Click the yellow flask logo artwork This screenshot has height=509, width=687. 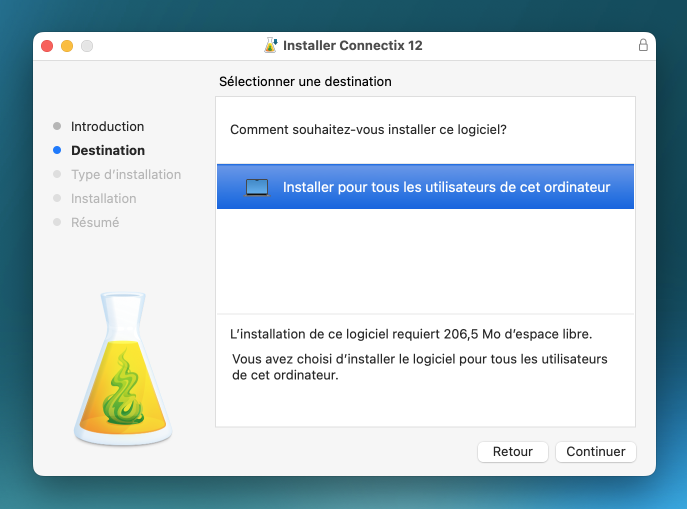(x=124, y=370)
